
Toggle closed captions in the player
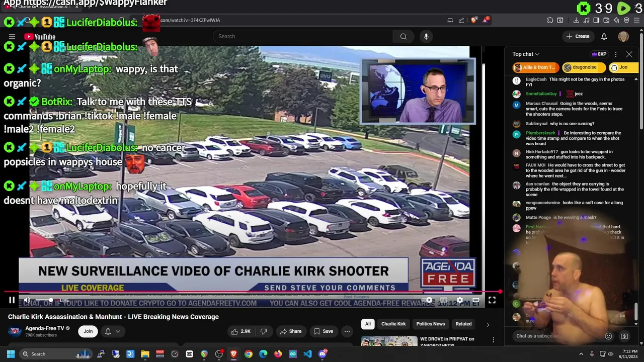click(x=444, y=300)
